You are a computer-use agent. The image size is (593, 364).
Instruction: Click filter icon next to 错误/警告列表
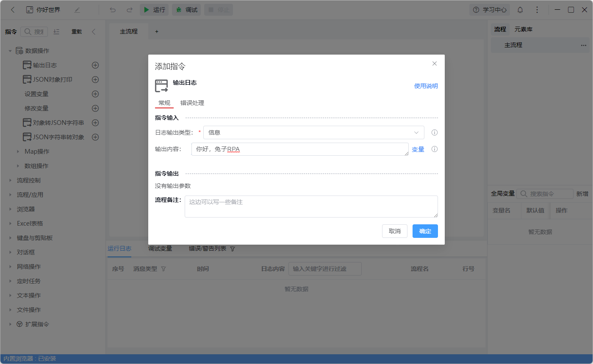pos(233,249)
